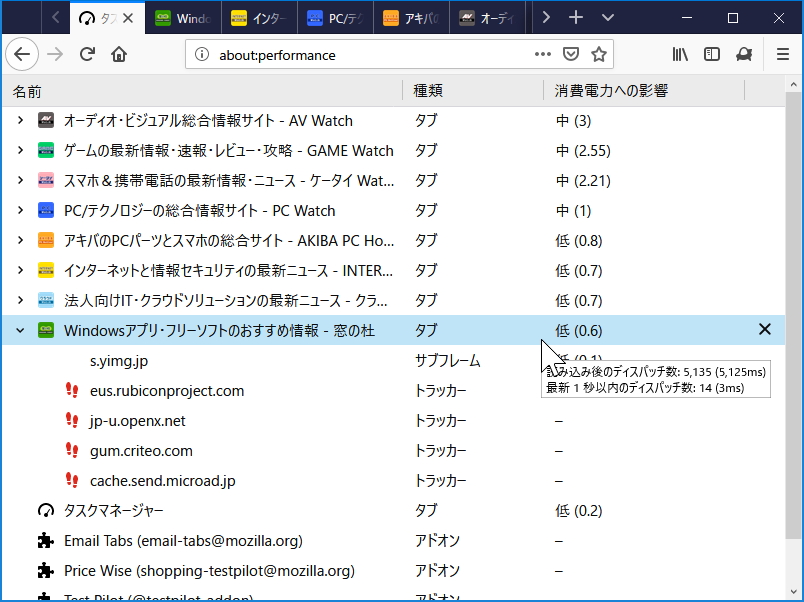The image size is (804, 602).
Task: Click tracker icon beside eus.rubiconproject.com
Action: (x=72, y=390)
